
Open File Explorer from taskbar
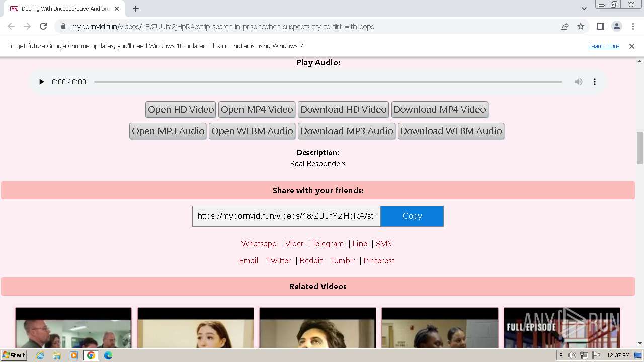57,355
